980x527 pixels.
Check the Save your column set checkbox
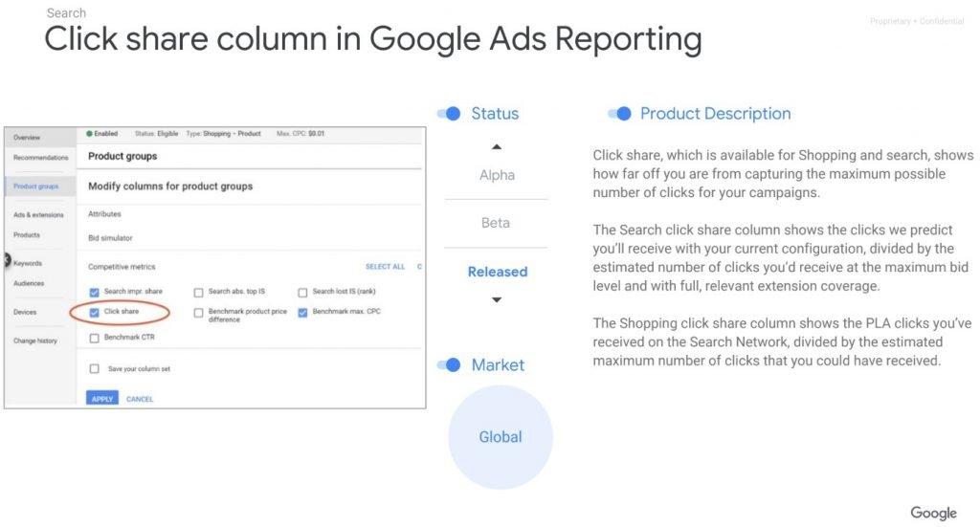(94, 368)
